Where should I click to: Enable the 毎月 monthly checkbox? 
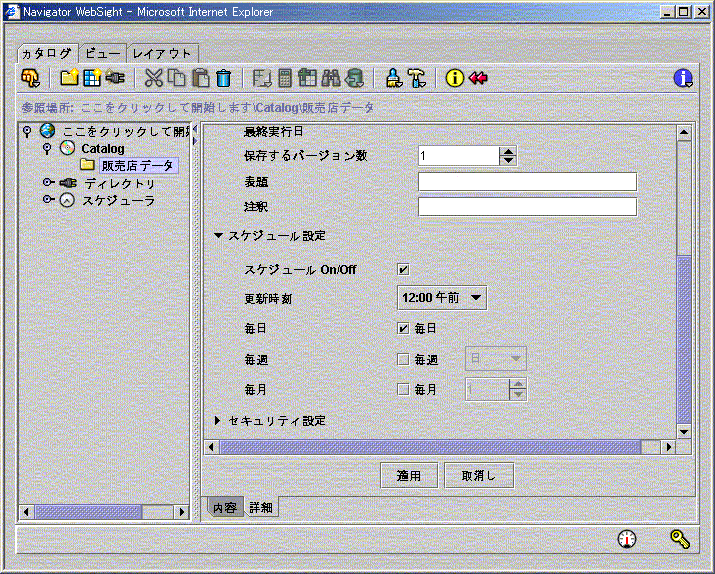pos(403,389)
